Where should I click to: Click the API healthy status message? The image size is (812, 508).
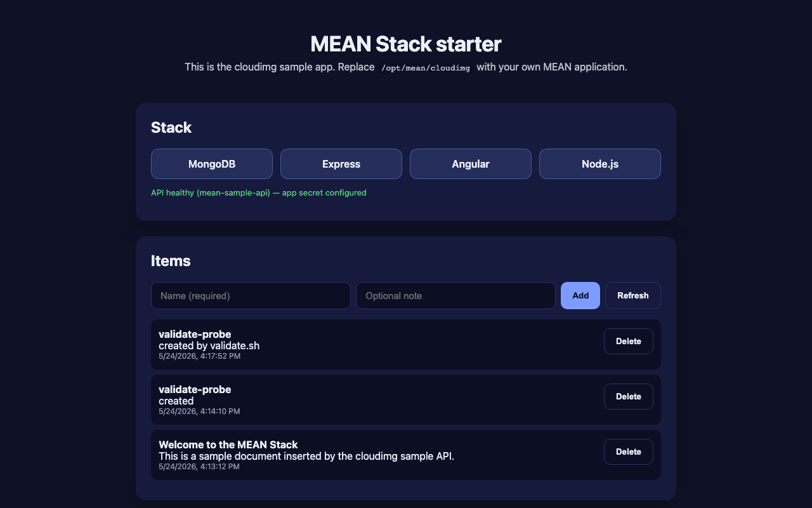[x=259, y=192]
